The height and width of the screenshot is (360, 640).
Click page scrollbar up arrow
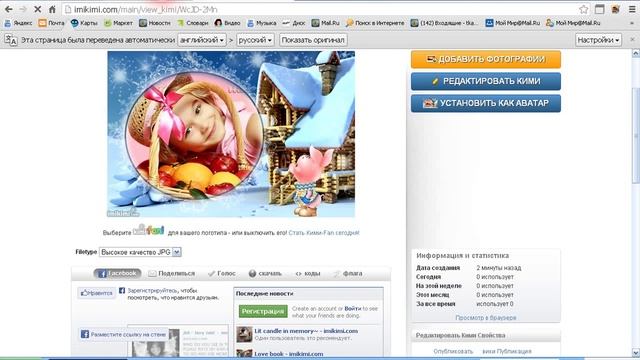coord(636,53)
